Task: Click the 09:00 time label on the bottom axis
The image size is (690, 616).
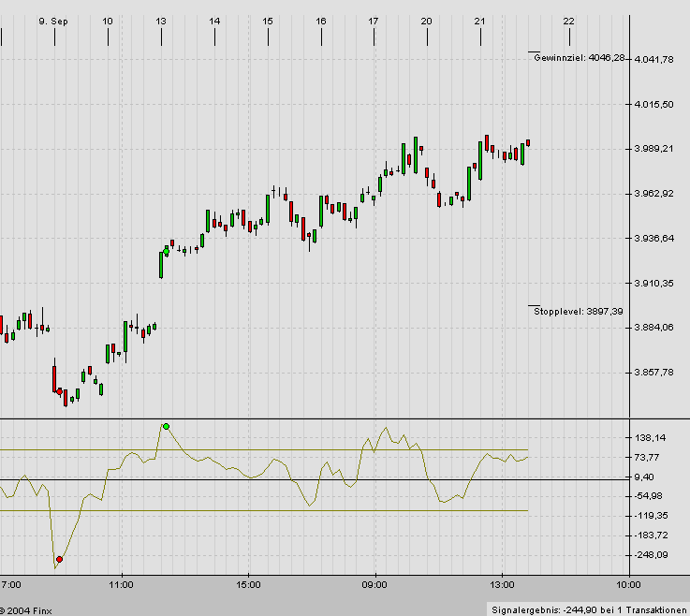Action: coord(374,585)
